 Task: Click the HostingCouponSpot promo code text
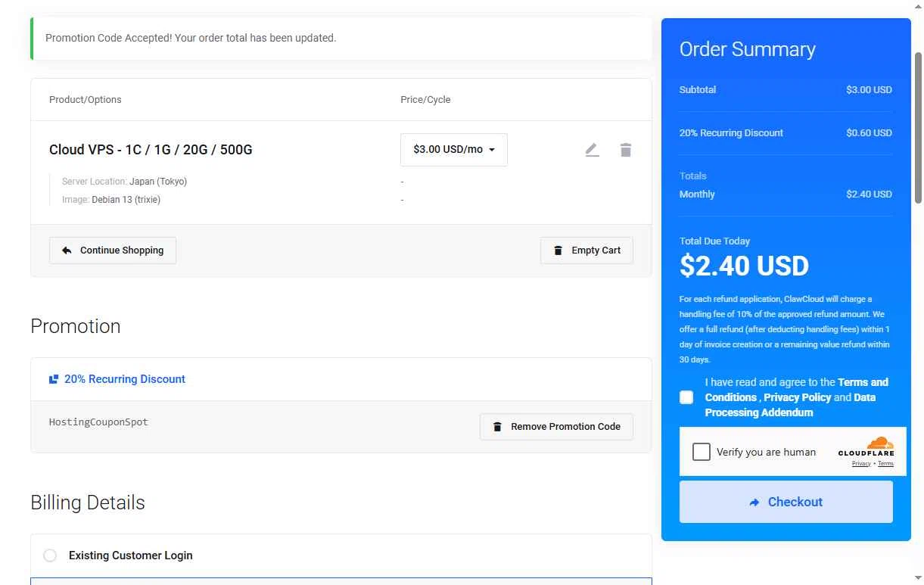[x=98, y=422]
